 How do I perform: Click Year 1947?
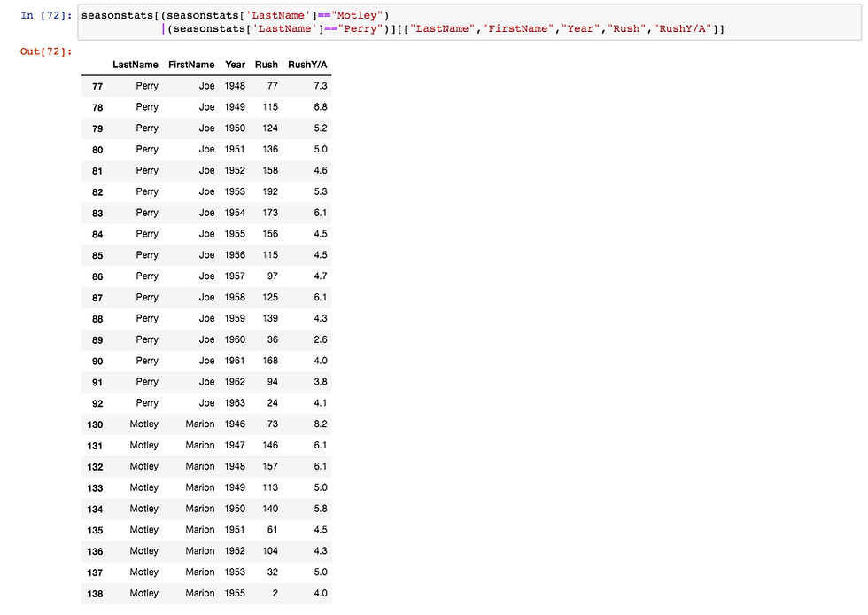(235, 445)
